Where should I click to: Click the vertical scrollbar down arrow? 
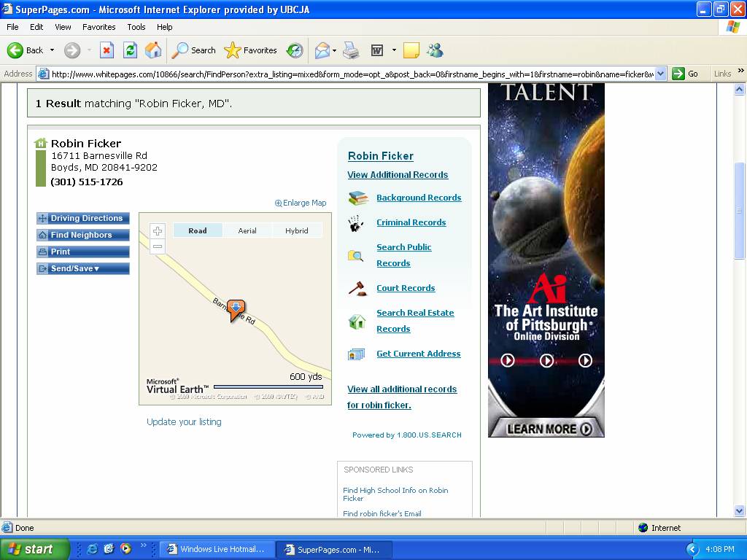point(740,511)
